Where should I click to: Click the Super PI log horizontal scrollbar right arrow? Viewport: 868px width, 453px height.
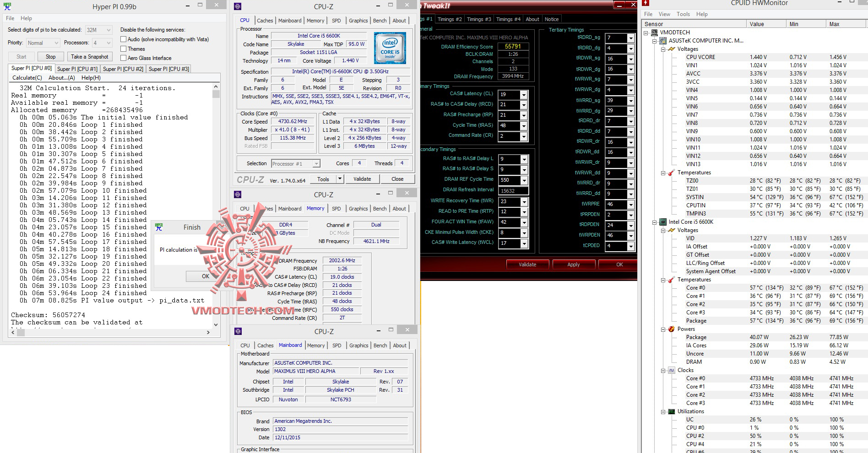[208, 333]
